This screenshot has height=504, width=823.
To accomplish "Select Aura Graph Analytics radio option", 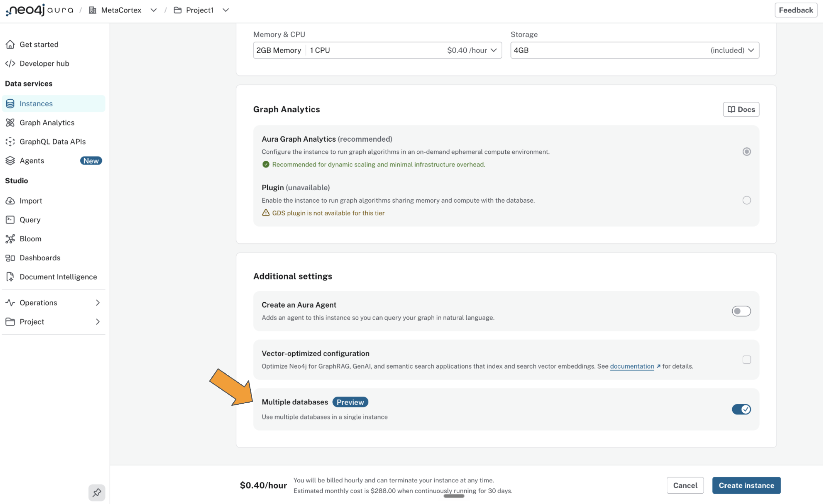I will 747,152.
